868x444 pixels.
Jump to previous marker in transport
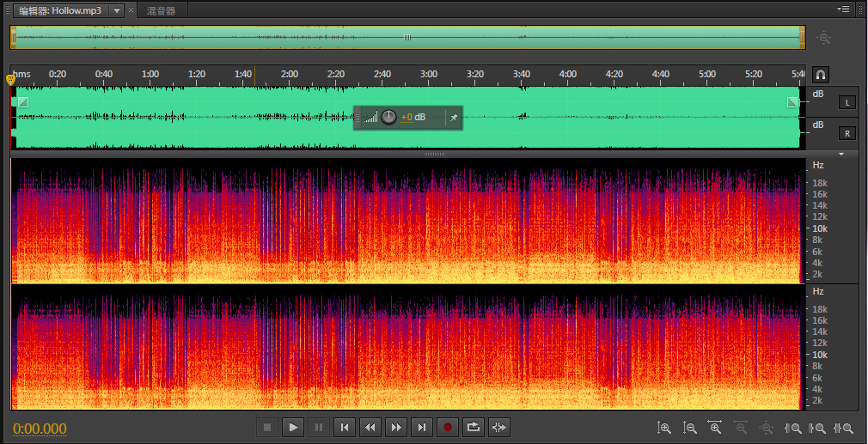345,426
